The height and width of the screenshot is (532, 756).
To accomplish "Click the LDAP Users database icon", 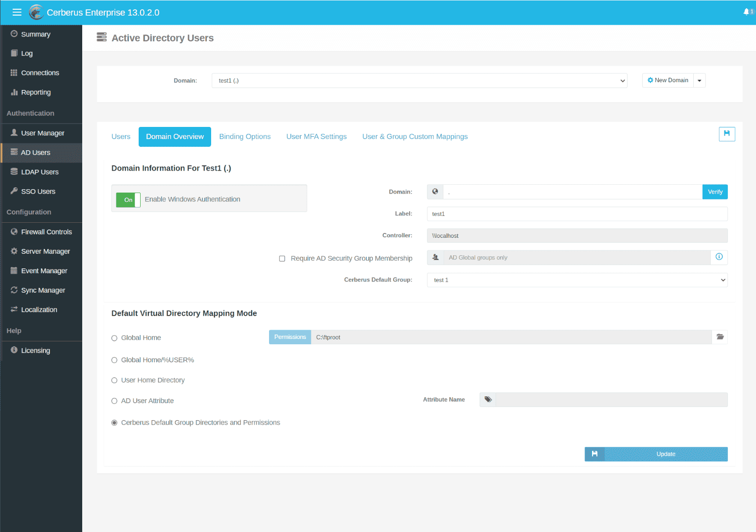I will pyautogui.click(x=14, y=172).
